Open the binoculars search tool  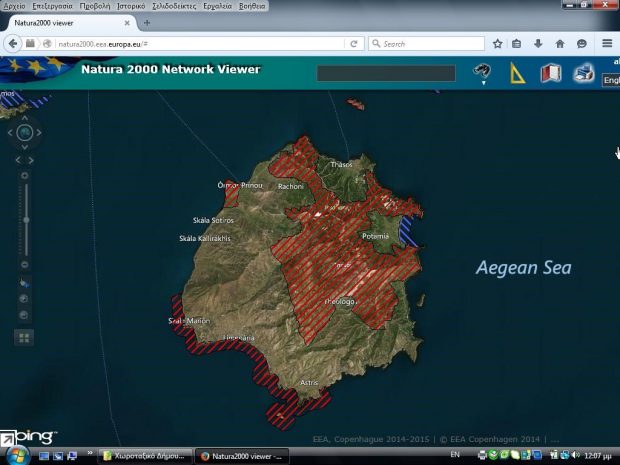(x=482, y=71)
